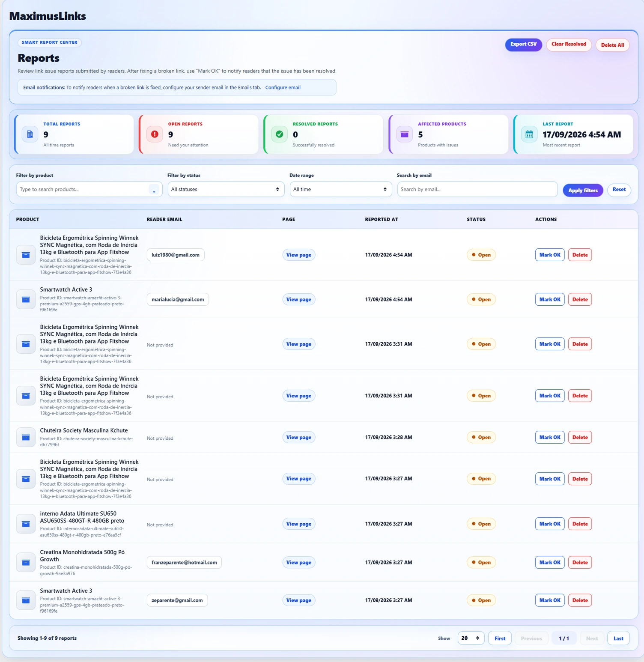The image size is (644, 662).
Task: Click the Apply filters button
Action: pos(583,190)
